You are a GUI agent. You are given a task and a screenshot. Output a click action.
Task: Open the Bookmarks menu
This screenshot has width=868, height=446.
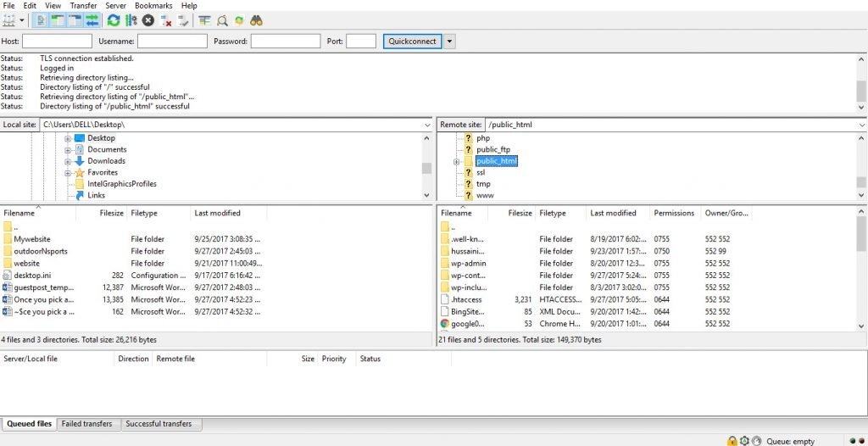153,6
